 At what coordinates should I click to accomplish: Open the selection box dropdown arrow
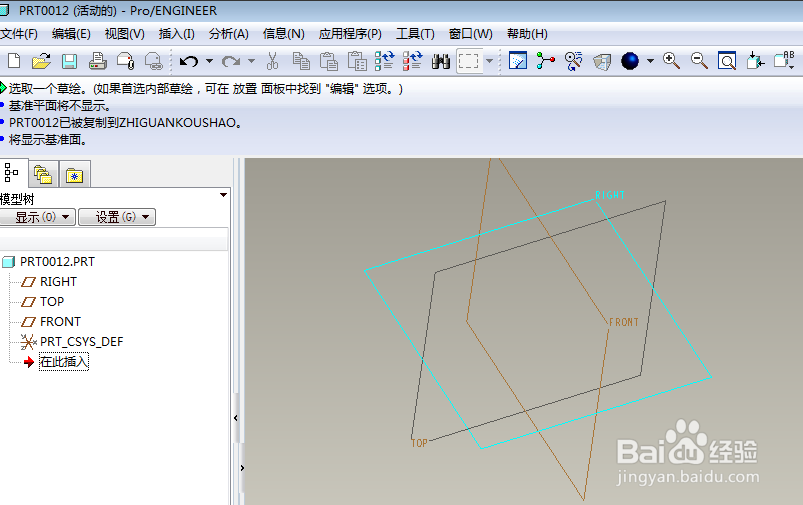[490, 61]
